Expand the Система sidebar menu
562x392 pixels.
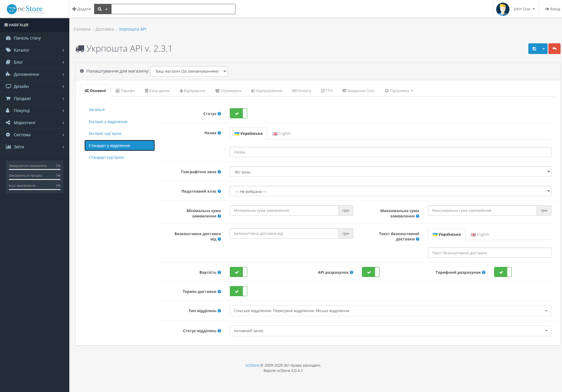coord(35,135)
